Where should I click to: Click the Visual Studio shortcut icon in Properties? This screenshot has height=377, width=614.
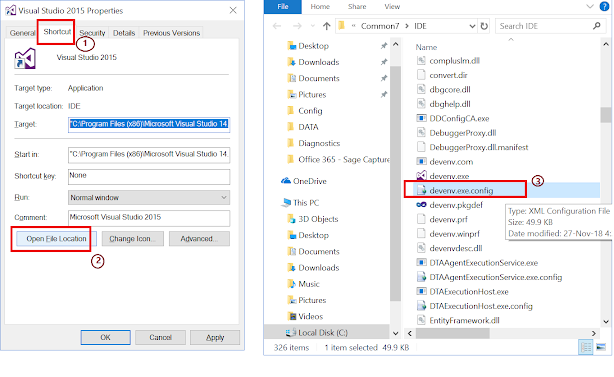[x=25, y=59]
